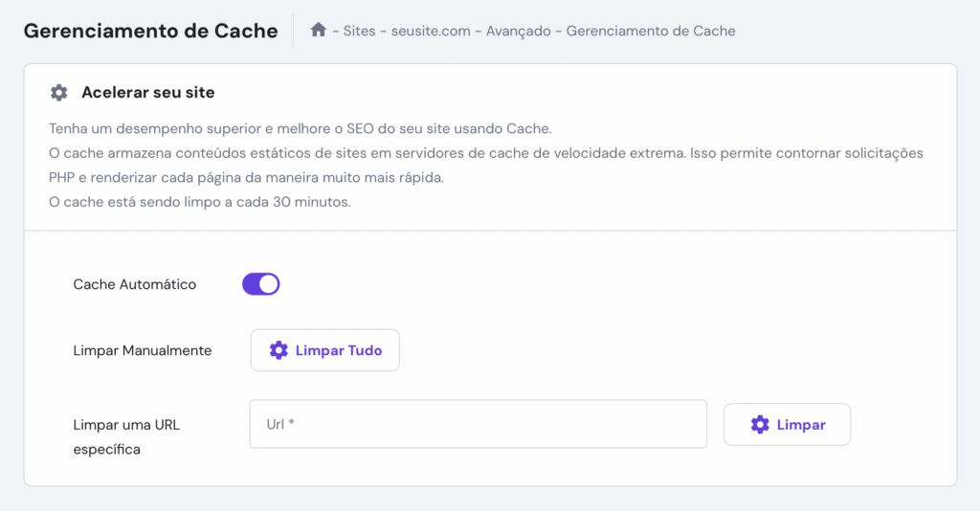Click the gear icon beside Acelerar seu site

pyautogui.click(x=58, y=93)
